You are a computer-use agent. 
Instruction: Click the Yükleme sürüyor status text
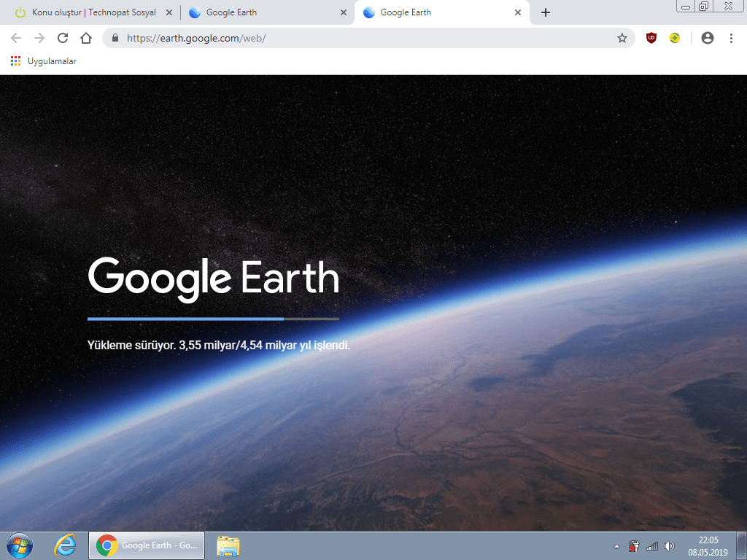[219, 345]
